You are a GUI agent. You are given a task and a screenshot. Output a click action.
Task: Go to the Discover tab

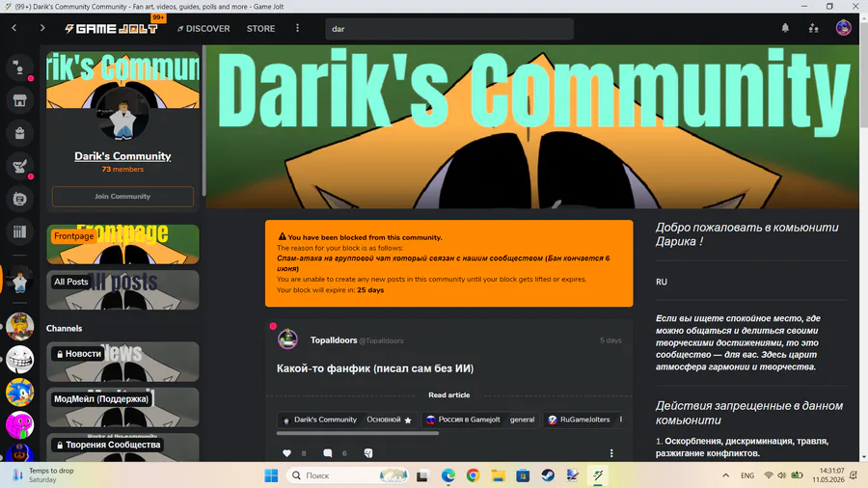[x=203, y=29]
